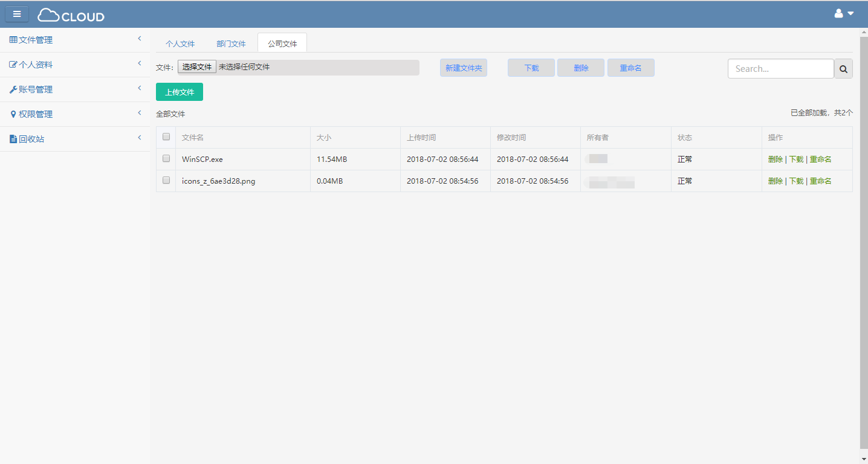Click the 未选择任何文件 text
The width and height of the screenshot is (868, 464).
pyautogui.click(x=244, y=67)
